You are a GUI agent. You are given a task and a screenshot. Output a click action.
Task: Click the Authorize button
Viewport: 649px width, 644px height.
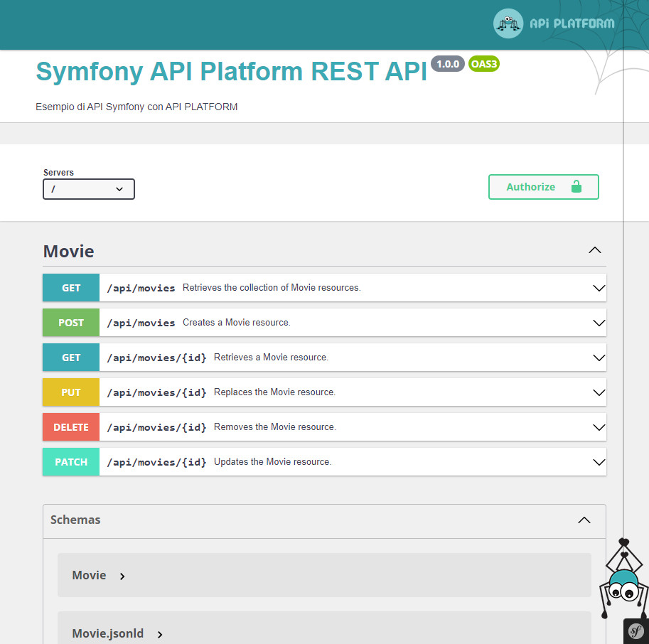point(544,187)
